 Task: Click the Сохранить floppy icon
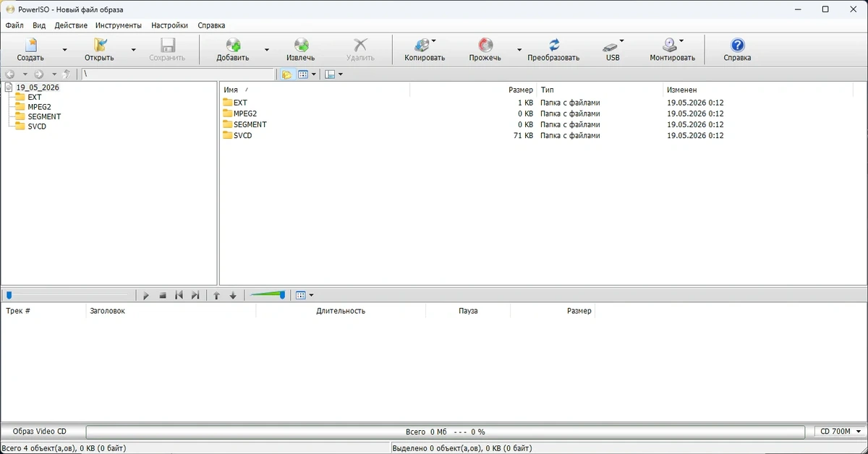click(168, 45)
